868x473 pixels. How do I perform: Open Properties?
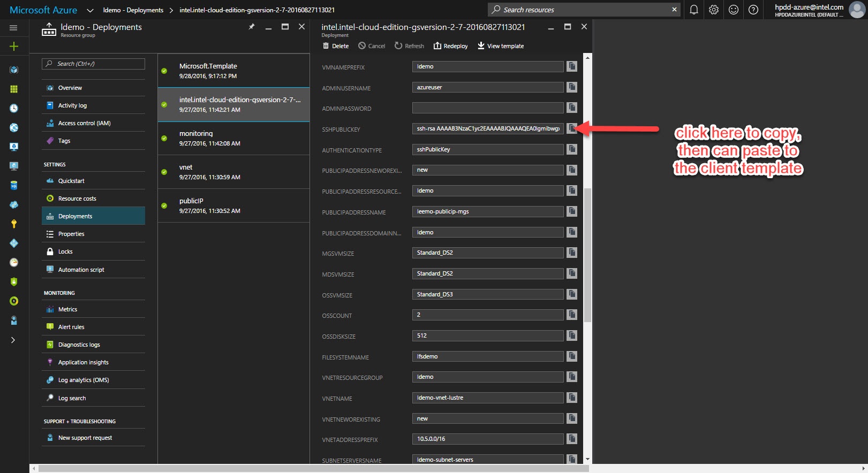pos(93,234)
